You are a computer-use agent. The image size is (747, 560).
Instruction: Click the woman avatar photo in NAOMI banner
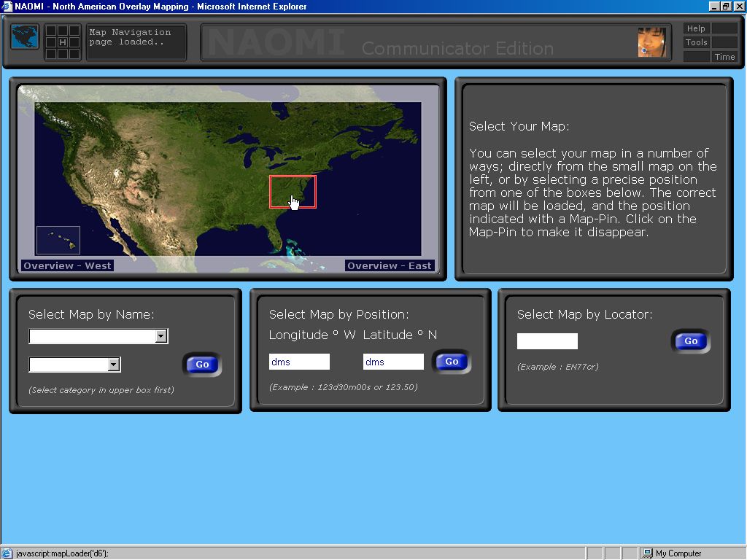(651, 42)
